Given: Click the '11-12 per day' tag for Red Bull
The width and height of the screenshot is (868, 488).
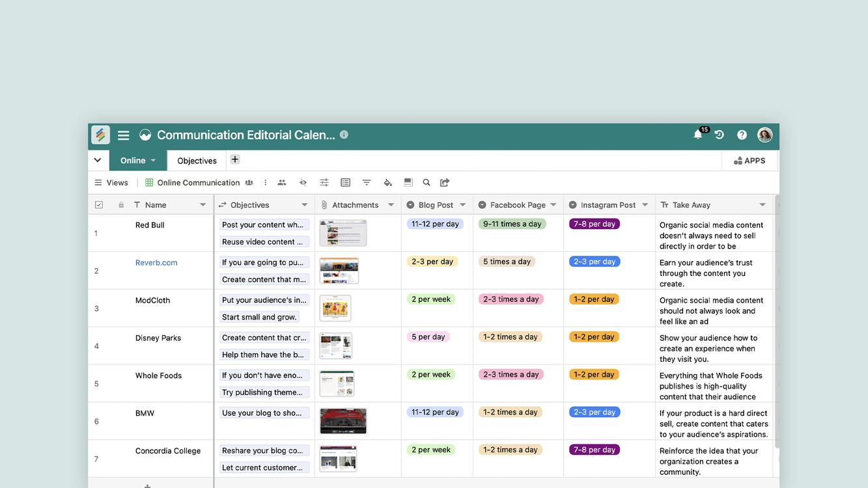Looking at the screenshot, I should [435, 224].
